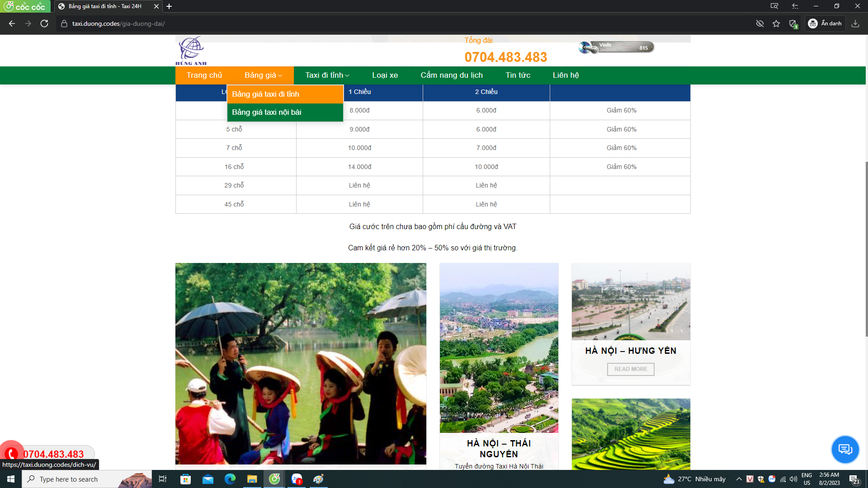Viewport: 868px width, 488px height.
Task: Open the Cốc Cốc downloads icon
Action: [855, 23]
